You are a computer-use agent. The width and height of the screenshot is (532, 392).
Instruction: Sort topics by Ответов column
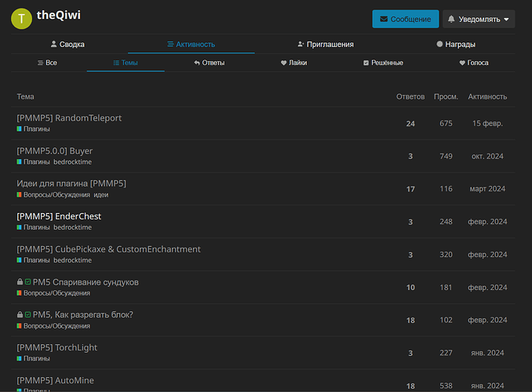410,96
